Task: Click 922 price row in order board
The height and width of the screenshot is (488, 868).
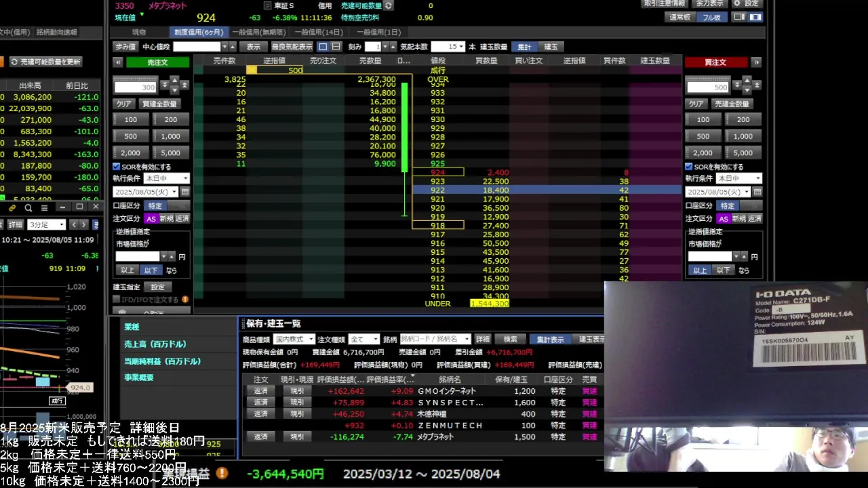Action: [x=546, y=190]
